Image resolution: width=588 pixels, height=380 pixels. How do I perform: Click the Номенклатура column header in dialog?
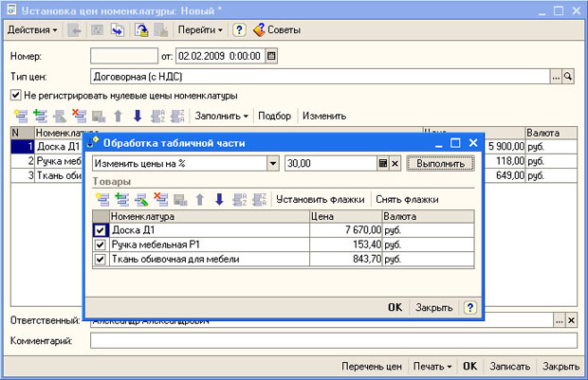click(210, 216)
